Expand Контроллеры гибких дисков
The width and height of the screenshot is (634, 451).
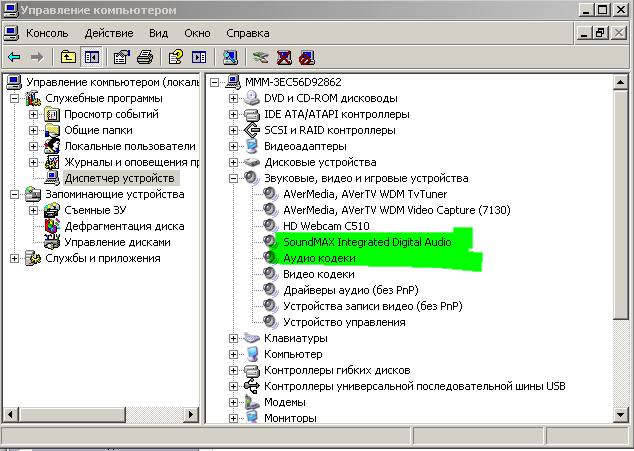233,371
